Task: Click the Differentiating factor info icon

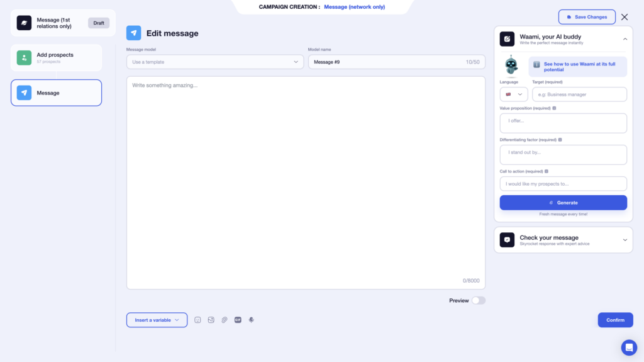Action: 560,140
